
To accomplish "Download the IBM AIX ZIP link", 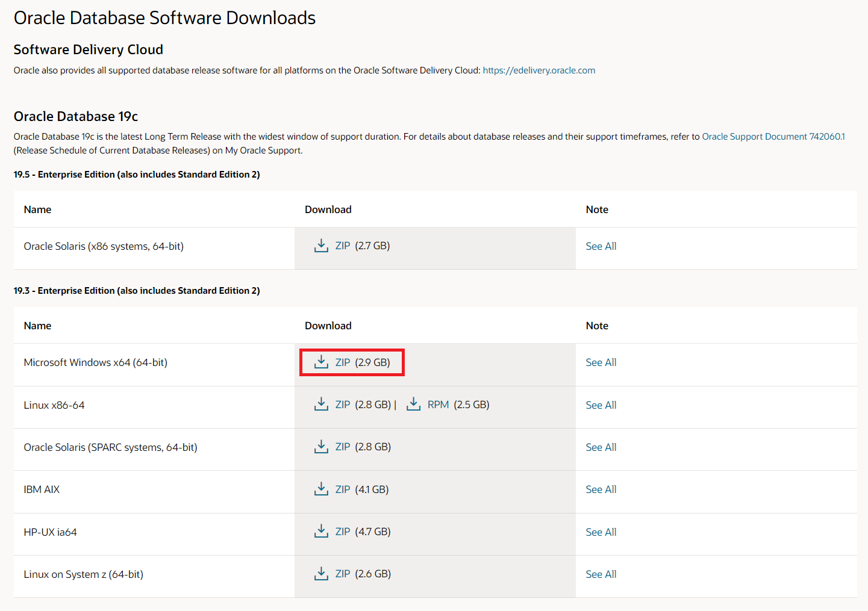I will click(x=343, y=489).
